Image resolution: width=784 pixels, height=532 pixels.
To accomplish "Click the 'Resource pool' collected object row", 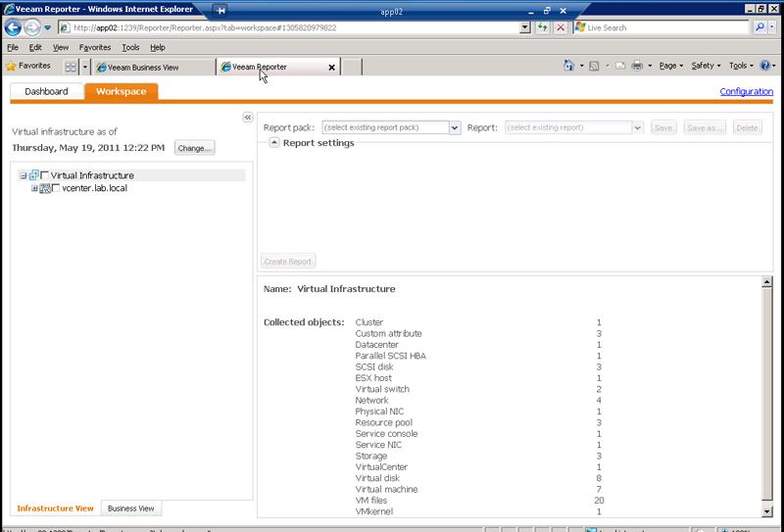I will (x=478, y=422).
